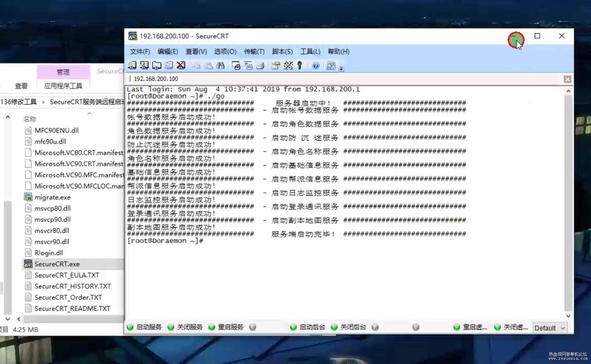Click the 名称 column header in Explorer

(30, 119)
